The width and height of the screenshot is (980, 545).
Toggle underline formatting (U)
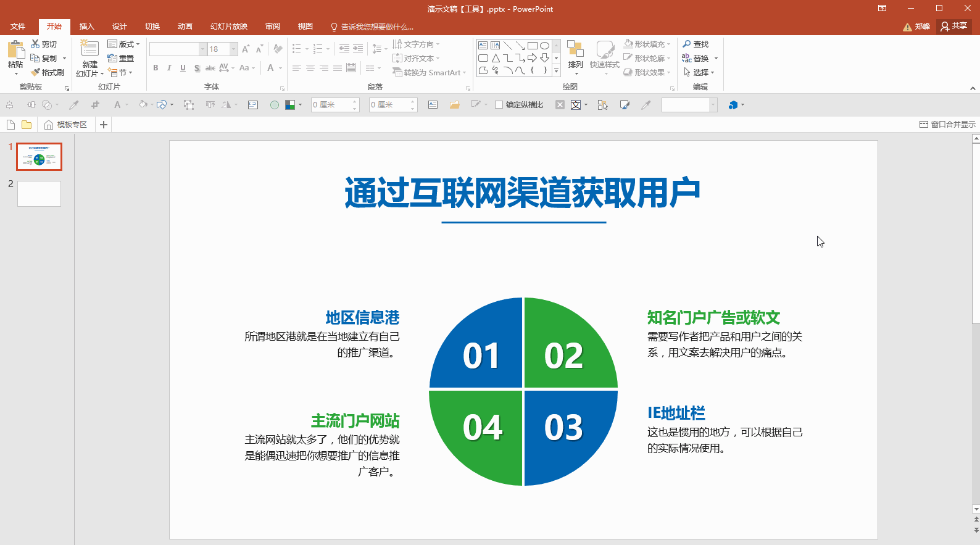pos(183,68)
